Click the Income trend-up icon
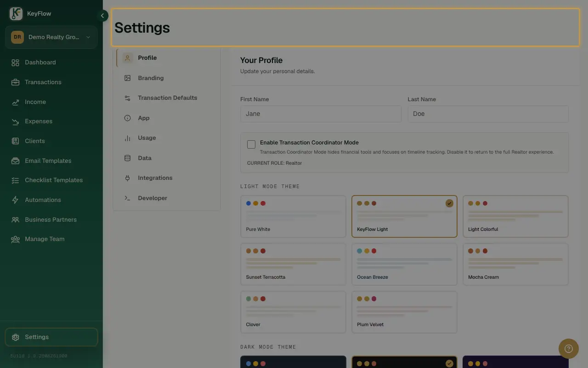 point(15,102)
